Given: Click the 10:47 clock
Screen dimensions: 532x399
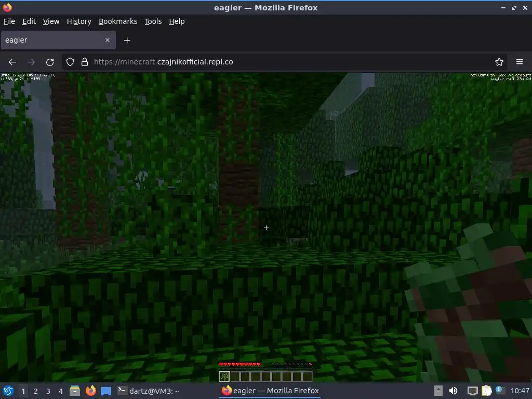Looking at the screenshot, I should (x=520, y=391).
